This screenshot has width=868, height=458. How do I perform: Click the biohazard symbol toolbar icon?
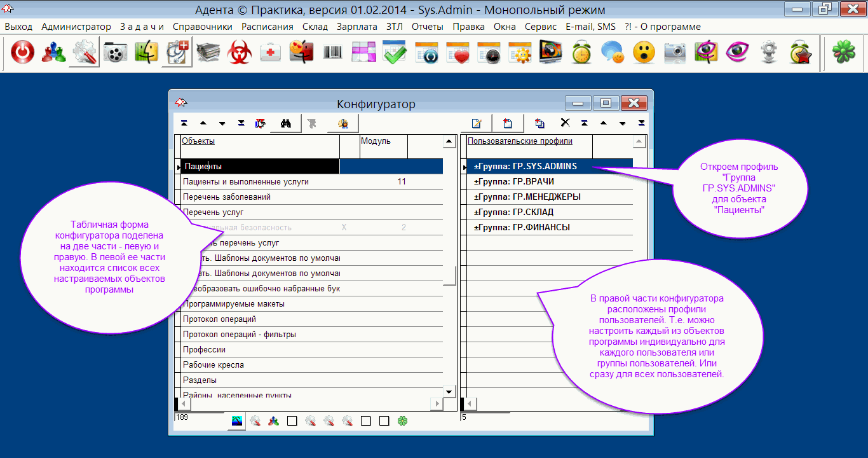click(240, 53)
